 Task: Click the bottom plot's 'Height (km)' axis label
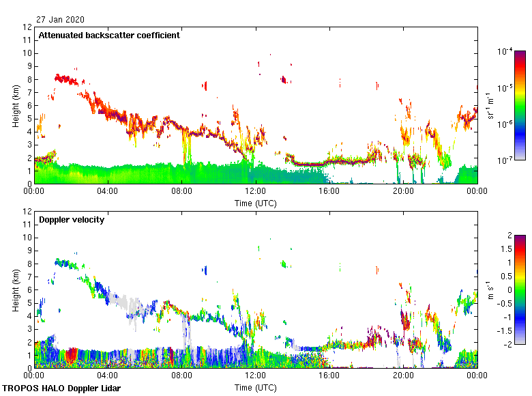15,289
